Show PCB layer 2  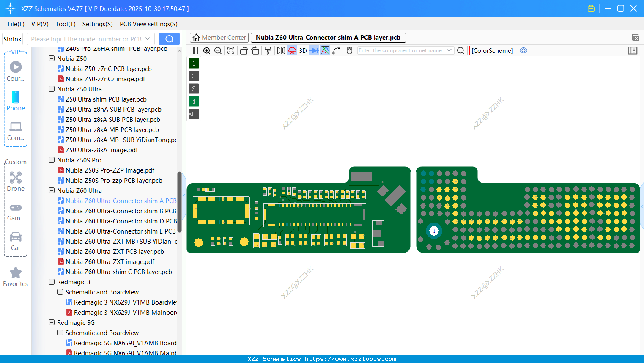coord(194,76)
